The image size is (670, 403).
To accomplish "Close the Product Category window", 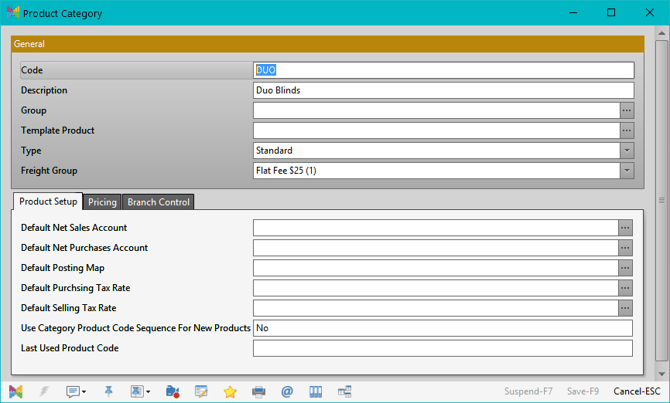I will point(649,12).
